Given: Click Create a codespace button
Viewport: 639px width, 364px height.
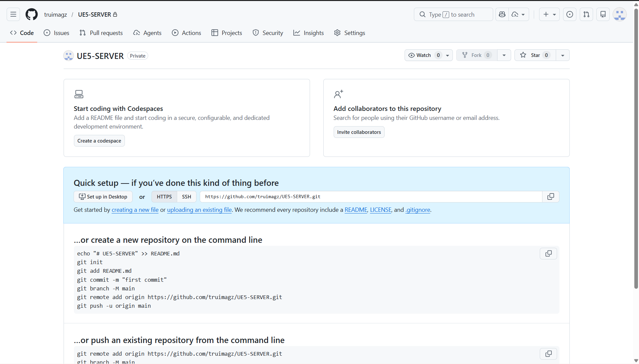Looking at the screenshot, I should (x=99, y=141).
